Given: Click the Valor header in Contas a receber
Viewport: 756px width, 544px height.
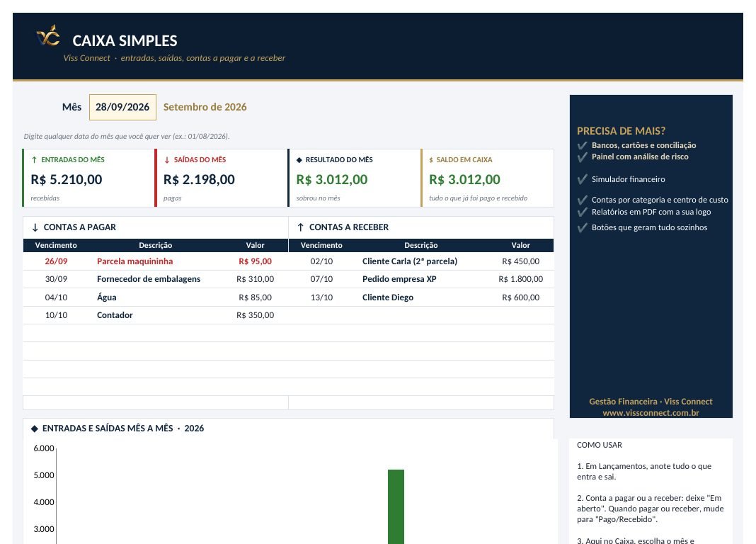Looking at the screenshot, I should pyautogui.click(x=521, y=245).
